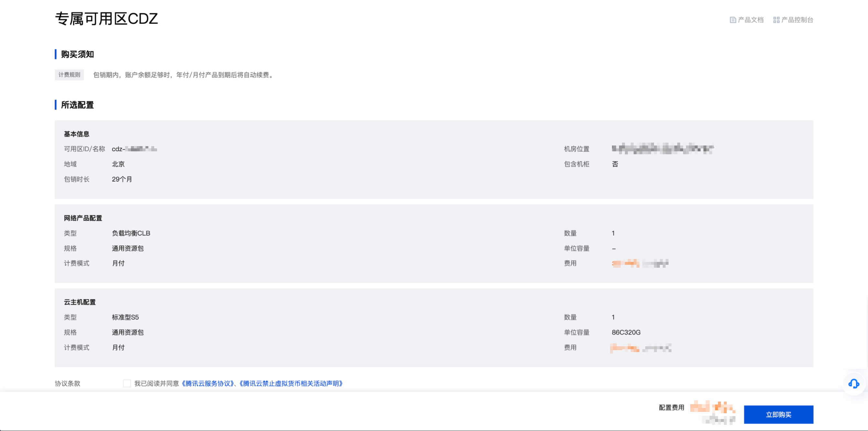This screenshot has width=868, height=431.
Task: Click the 我已阅读并同意 agreement text
Action: pos(156,383)
